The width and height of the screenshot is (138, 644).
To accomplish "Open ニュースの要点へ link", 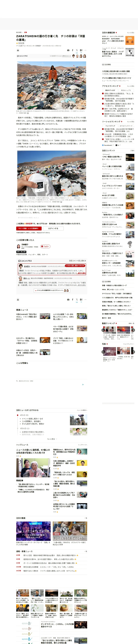I will 82,410.
